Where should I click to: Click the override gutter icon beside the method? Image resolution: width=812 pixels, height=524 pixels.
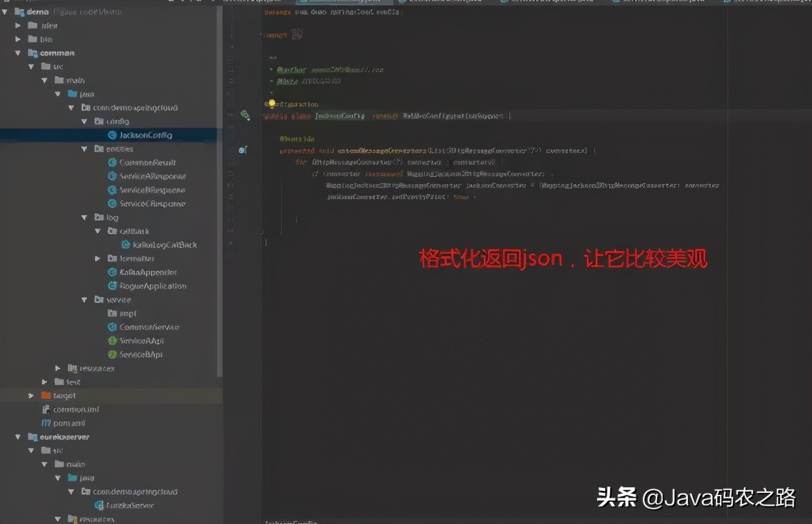[x=242, y=150]
